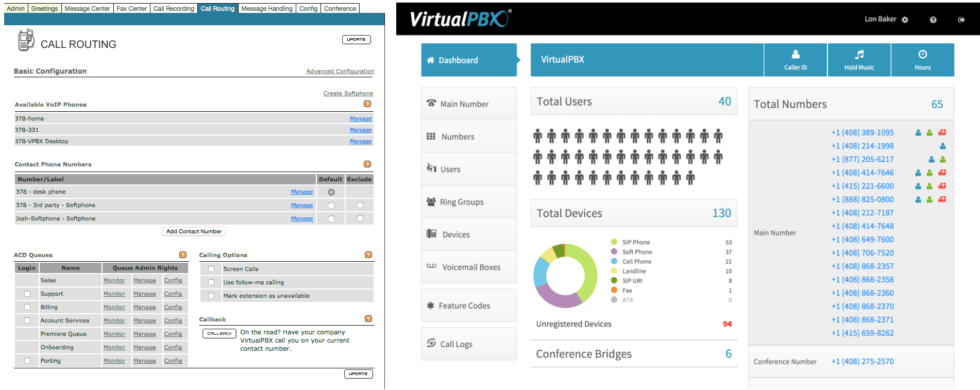This screenshot has height=390, width=980.
Task: Check the Billing queue login box
Action: pyautogui.click(x=27, y=307)
